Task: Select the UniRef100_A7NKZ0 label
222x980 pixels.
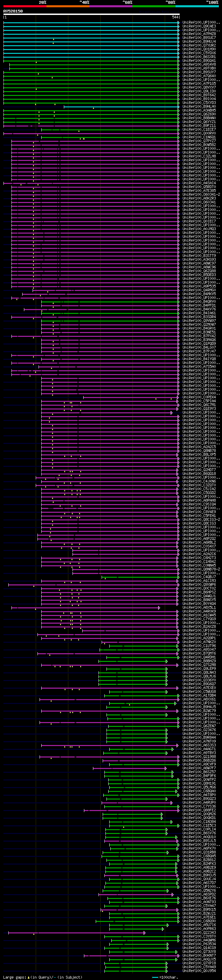Action: (x=199, y=642)
